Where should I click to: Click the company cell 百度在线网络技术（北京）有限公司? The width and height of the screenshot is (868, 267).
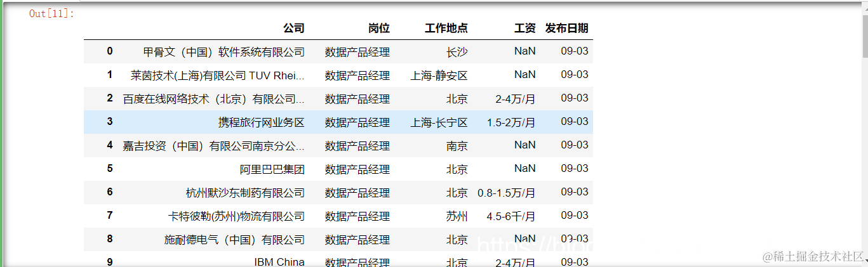[214, 99]
